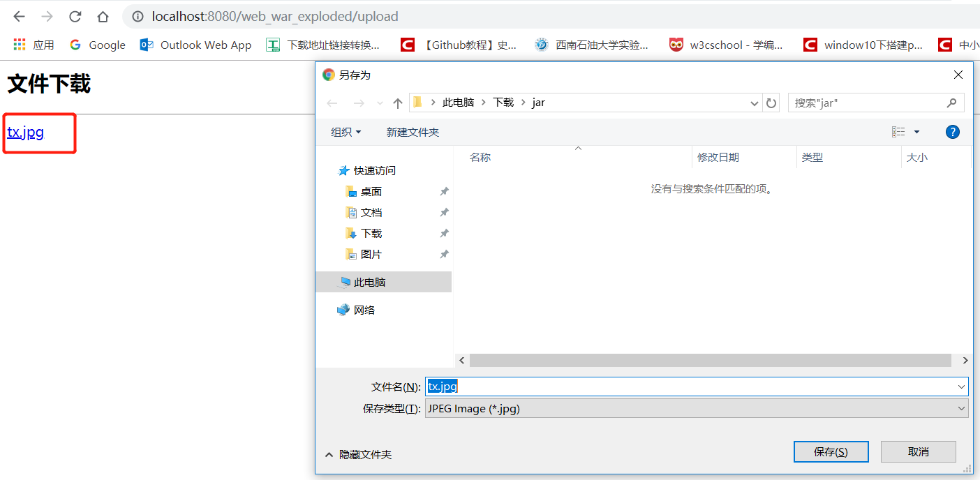Screen dimensions: 980x480
Task: Open the Google bookmark
Action: click(97, 45)
